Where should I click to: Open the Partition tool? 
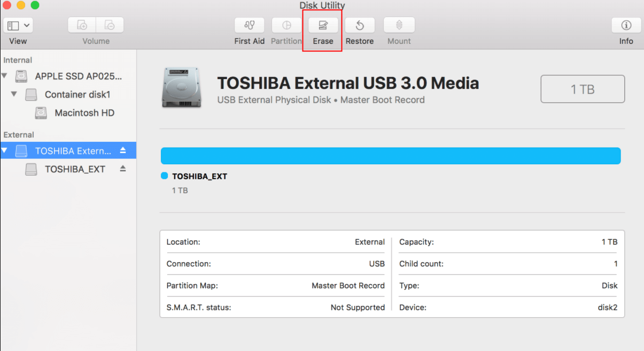286,30
